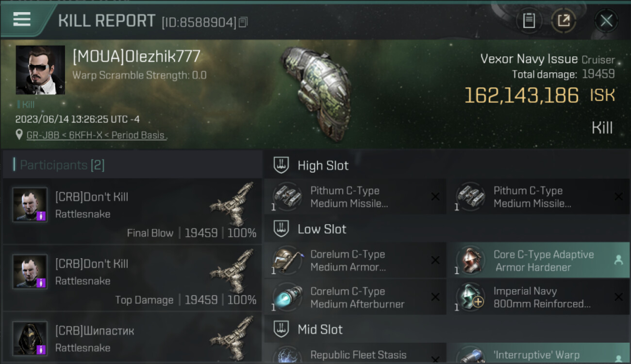
Task: Open the clipboard notes icon
Action: point(529,21)
